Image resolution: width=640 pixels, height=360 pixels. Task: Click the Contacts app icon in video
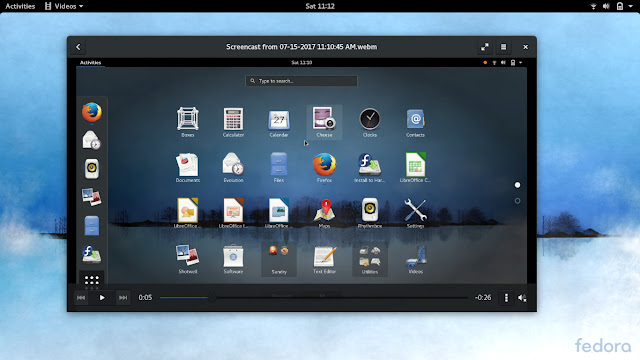[415, 122]
